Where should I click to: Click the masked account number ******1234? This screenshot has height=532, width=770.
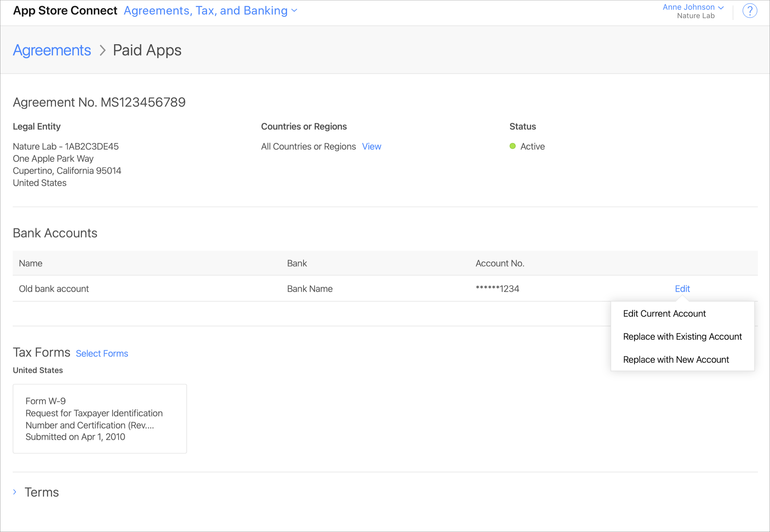point(497,289)
